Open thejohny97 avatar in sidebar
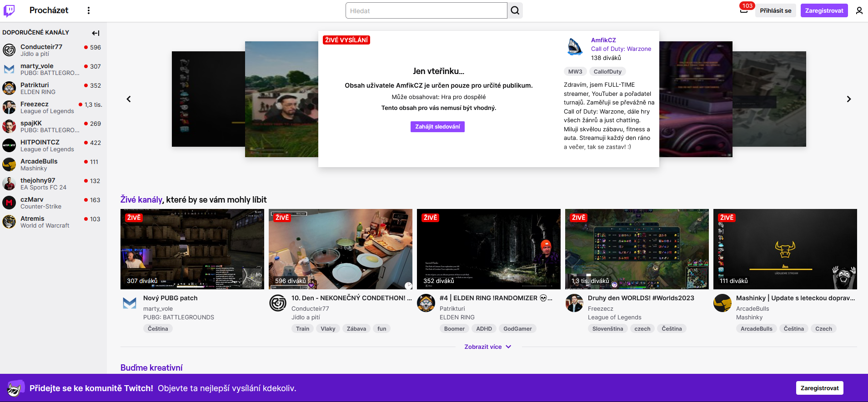The height and width of the screenshot is (402, 868). (9, 184)
